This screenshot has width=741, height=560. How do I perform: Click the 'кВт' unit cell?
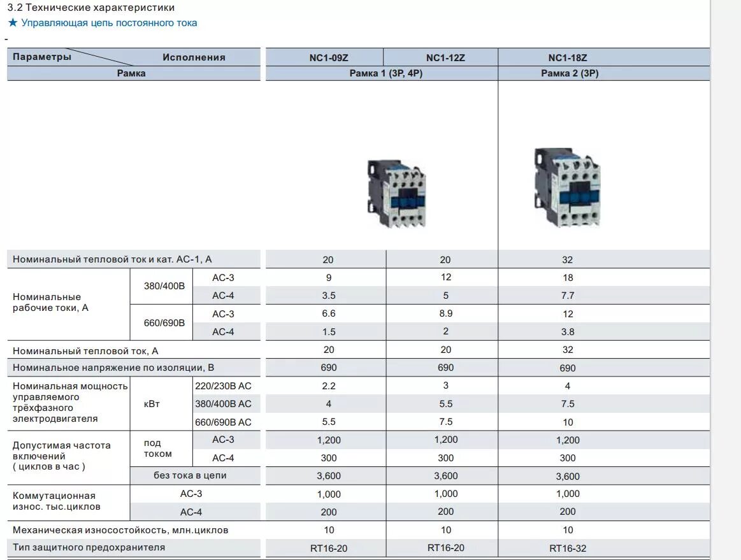click(152, 404)
